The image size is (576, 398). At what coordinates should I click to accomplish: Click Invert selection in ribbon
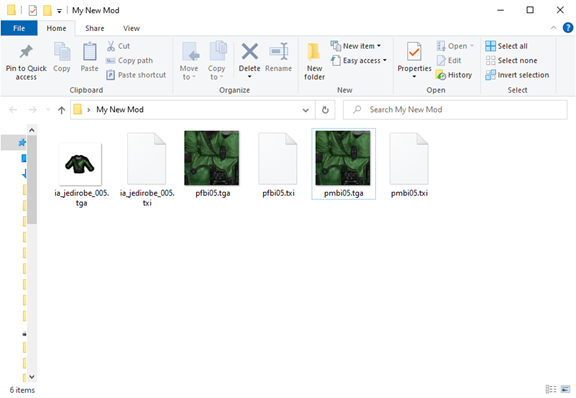coord(517,75)
